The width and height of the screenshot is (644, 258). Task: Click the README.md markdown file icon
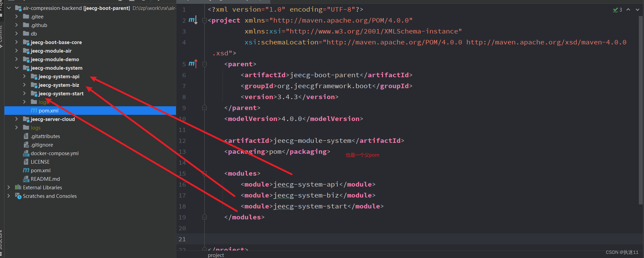click(x=26, y=179)
